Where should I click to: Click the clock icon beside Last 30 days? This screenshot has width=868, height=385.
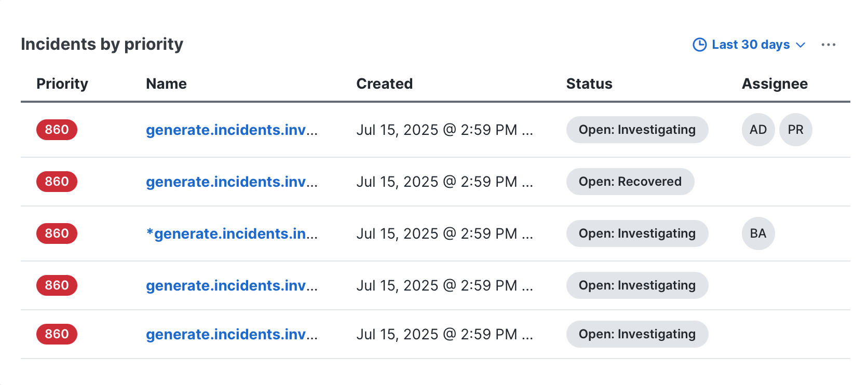tap(699, 45)
